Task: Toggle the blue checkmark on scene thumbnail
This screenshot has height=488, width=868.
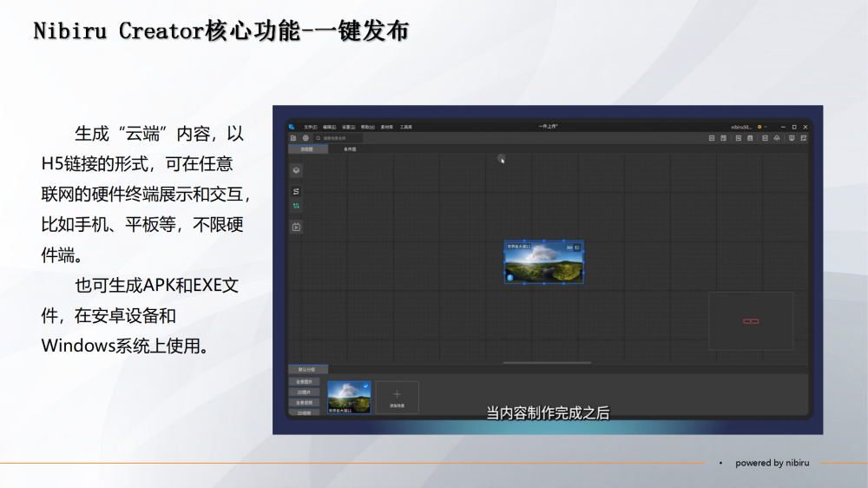Action: pyautogui.click(x=366, y=386)
